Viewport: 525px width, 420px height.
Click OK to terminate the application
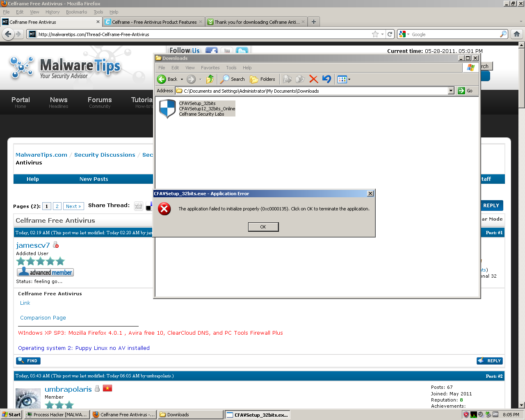263,227
